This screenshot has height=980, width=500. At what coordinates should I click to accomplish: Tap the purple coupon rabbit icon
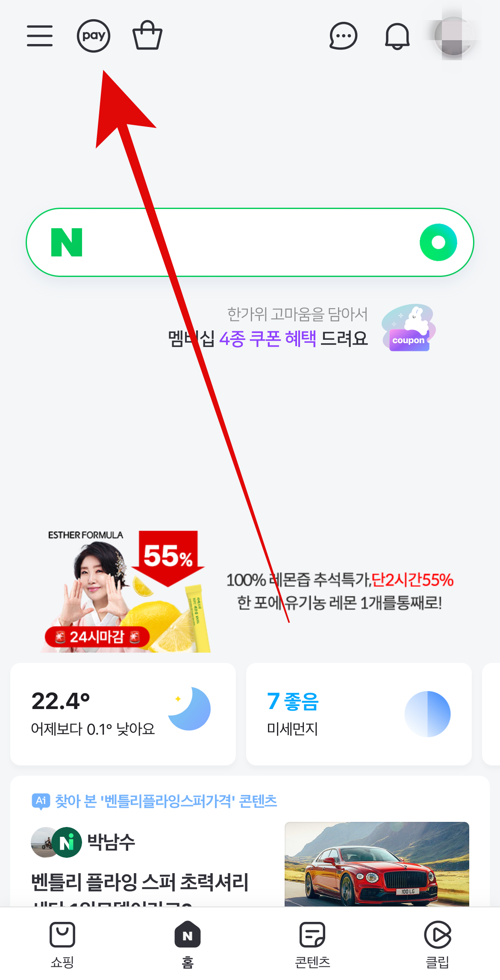tap(409, 328)
